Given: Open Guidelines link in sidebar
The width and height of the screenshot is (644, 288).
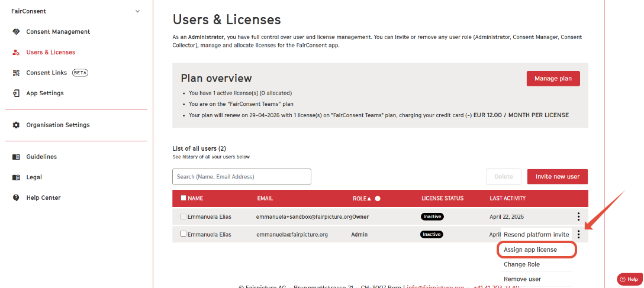Looking at the screenshot, I should pyautogui.click(x=41, y=157).
